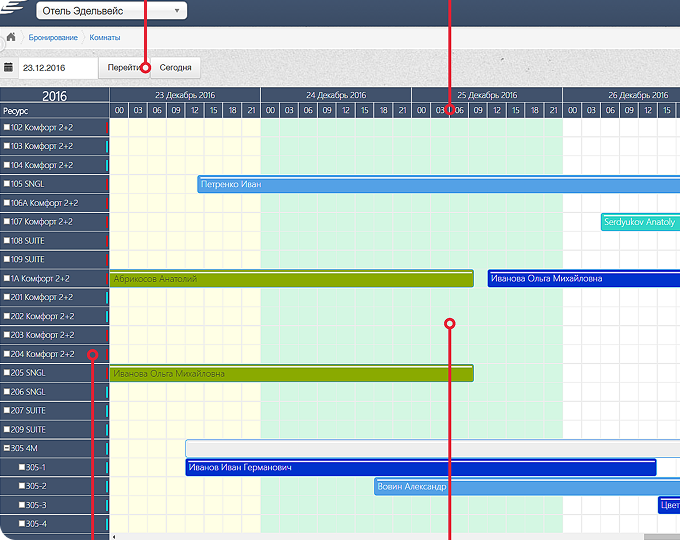Tick the checkbox for 107 Комфорт 2+2
Image resolution: width=680 pixels, height=540 pixels.
pos(7,221)
